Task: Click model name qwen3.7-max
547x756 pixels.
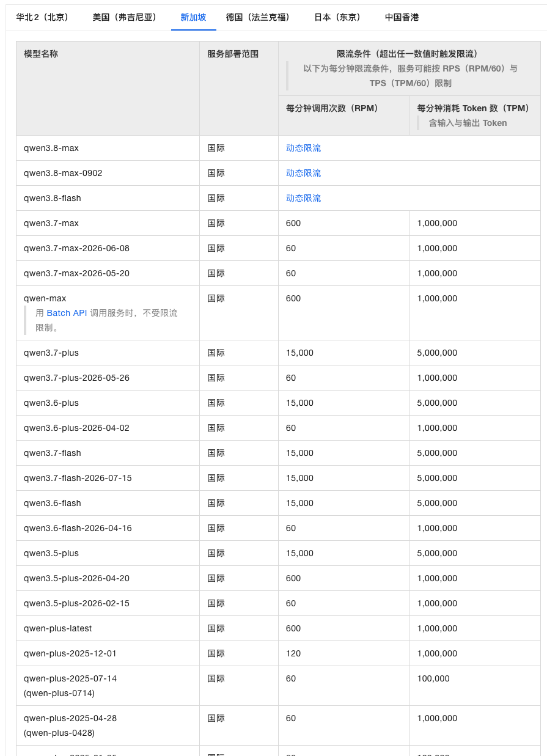Action: coord(51,223)
